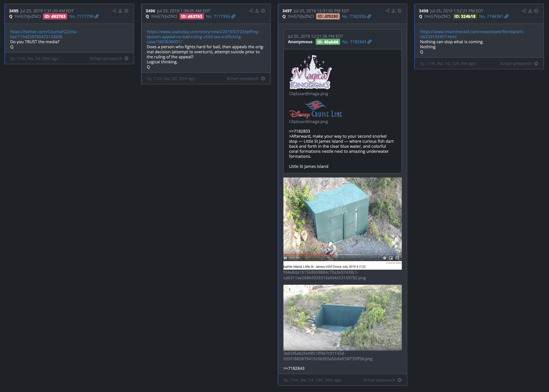Click the x-circle icon in post 3498 footer

click(x=536, y=64)
